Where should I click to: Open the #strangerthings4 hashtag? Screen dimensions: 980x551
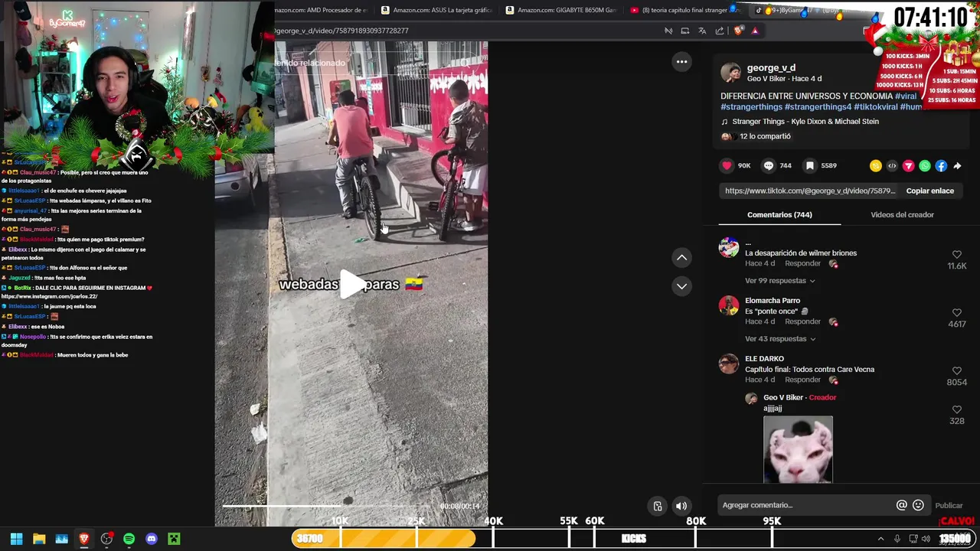818,107
